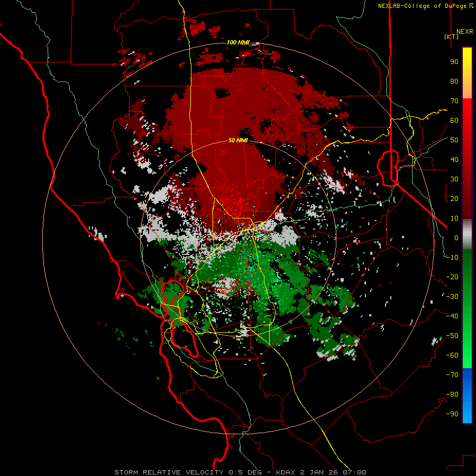Click the gray zero-velocity segment of the color bar
476x476 pixels.
coord(467,234)
